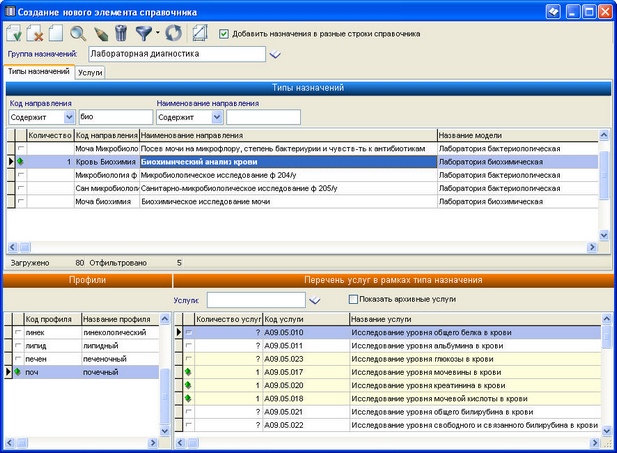The width and height of the screenshot is (617, 453).
Task: Tick the checkbox of липид profile row
Action: click(18, 346)
